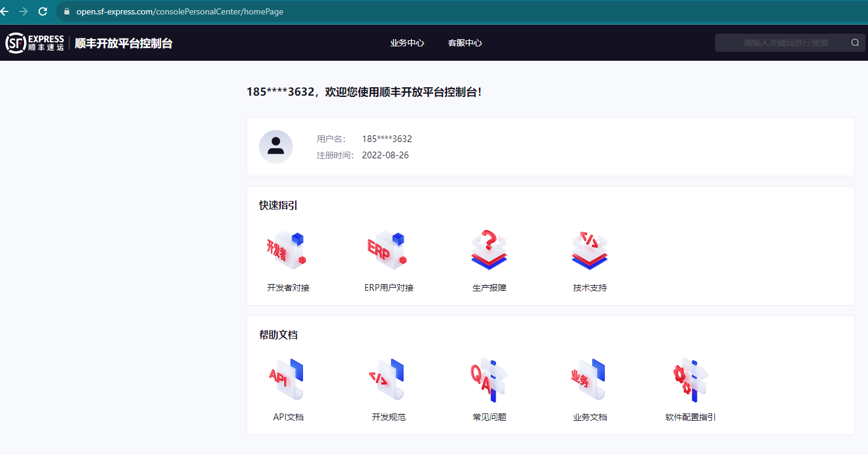This screenshot has height=455, width=868.
Task: Click the browser back arrow
Action: (x=5, y=11)
